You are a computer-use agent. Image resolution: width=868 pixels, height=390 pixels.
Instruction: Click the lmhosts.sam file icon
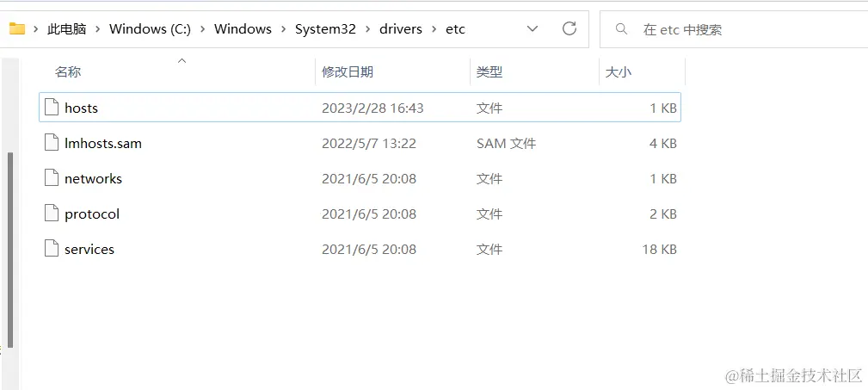coord(52,143)
